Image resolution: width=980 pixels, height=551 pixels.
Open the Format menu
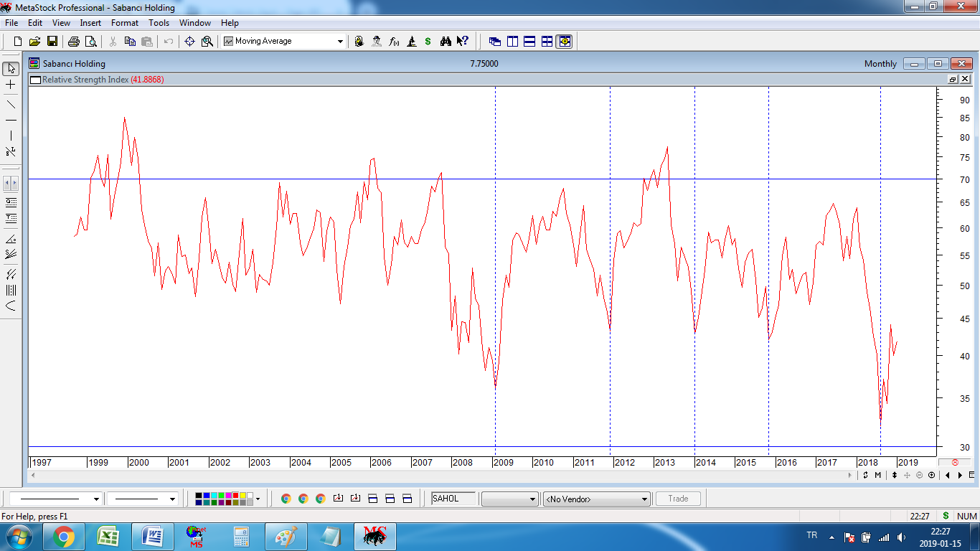point(125,23)
